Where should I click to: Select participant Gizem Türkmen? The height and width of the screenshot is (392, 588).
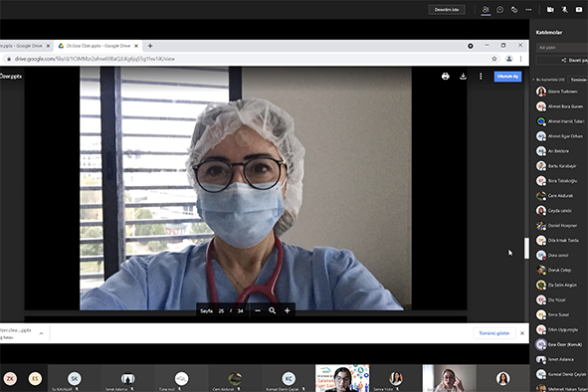pyautogui.click(x=560, y=92)
